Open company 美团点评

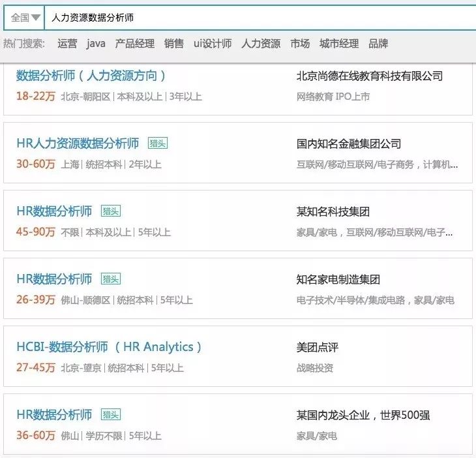[318, 347]
